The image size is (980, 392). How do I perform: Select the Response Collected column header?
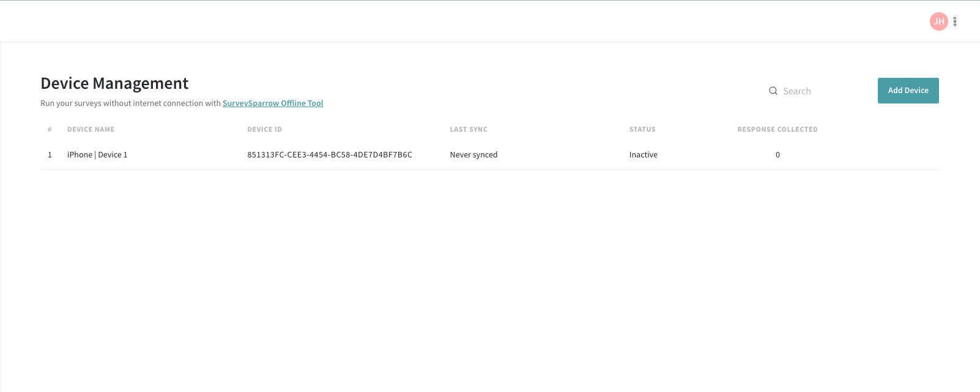777,129
